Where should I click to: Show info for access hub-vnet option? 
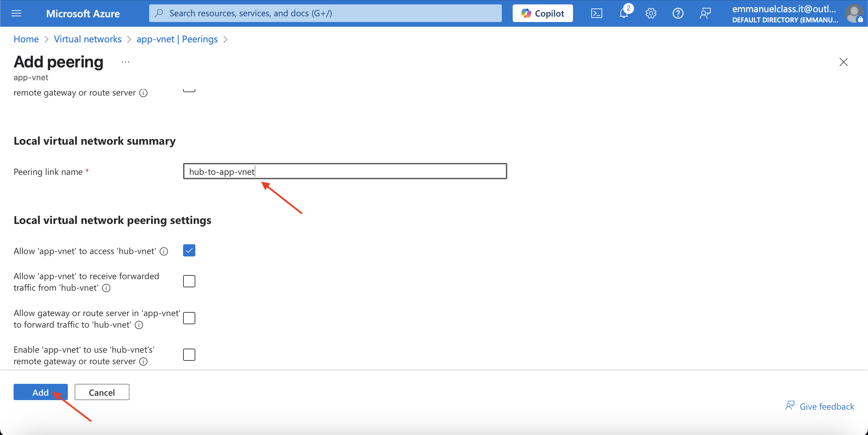164,251
